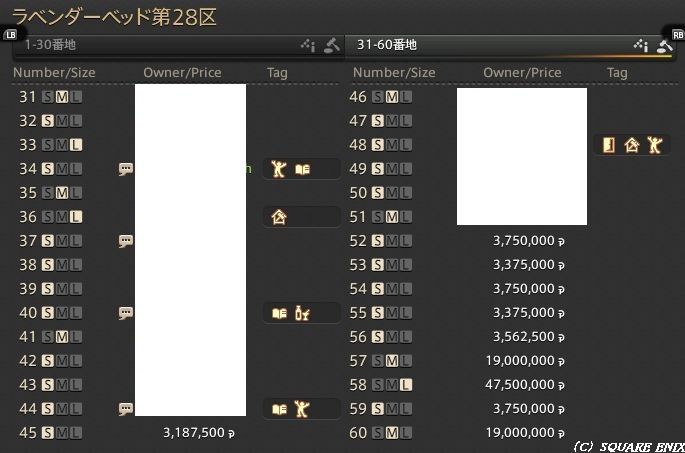Open the comment bubble for plot 40
Viewport: 685px width, 453px height.
point(126,313)
